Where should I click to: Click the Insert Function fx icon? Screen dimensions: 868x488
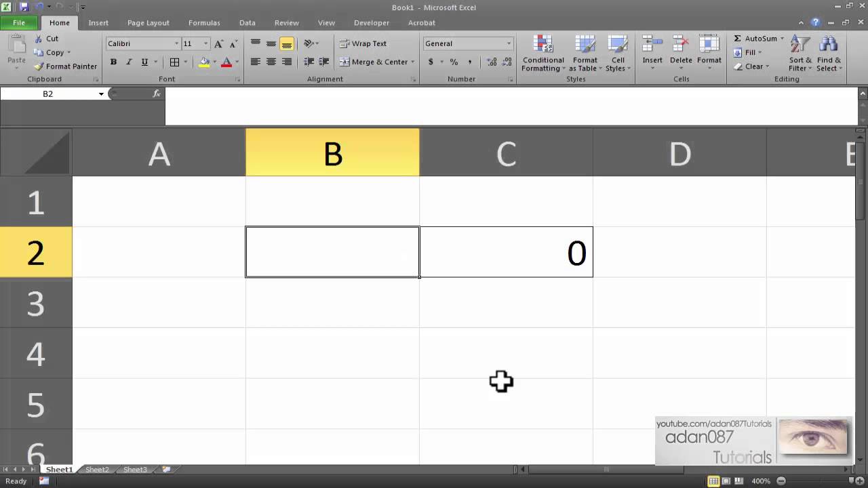[x=157, y=94]
